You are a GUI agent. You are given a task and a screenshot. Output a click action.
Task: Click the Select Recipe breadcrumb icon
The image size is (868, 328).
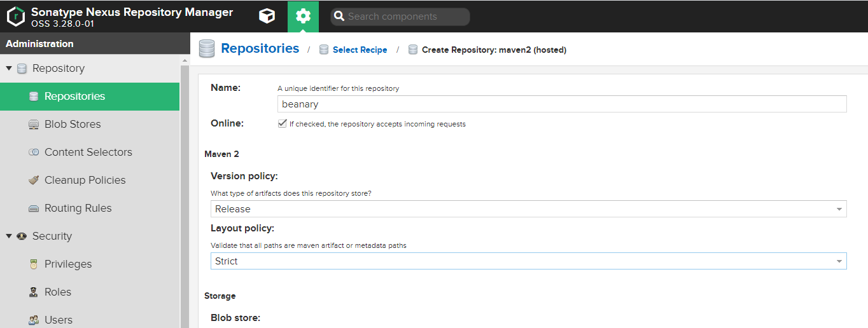(x=324, y=50)
